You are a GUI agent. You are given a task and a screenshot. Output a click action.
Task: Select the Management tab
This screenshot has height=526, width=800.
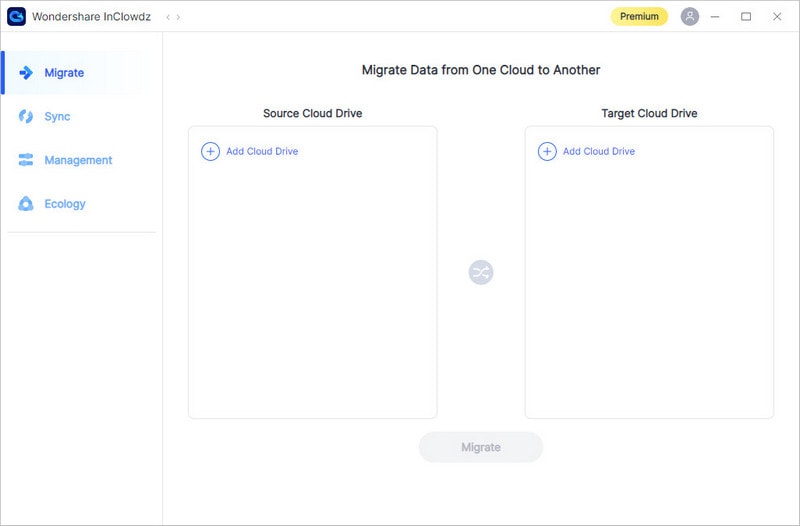pos(78,160)
